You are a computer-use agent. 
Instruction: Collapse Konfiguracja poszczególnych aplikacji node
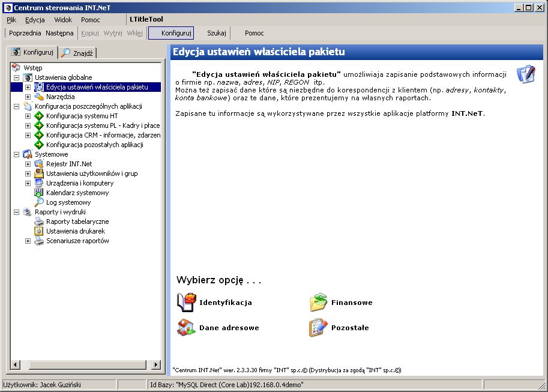(16, 106)
